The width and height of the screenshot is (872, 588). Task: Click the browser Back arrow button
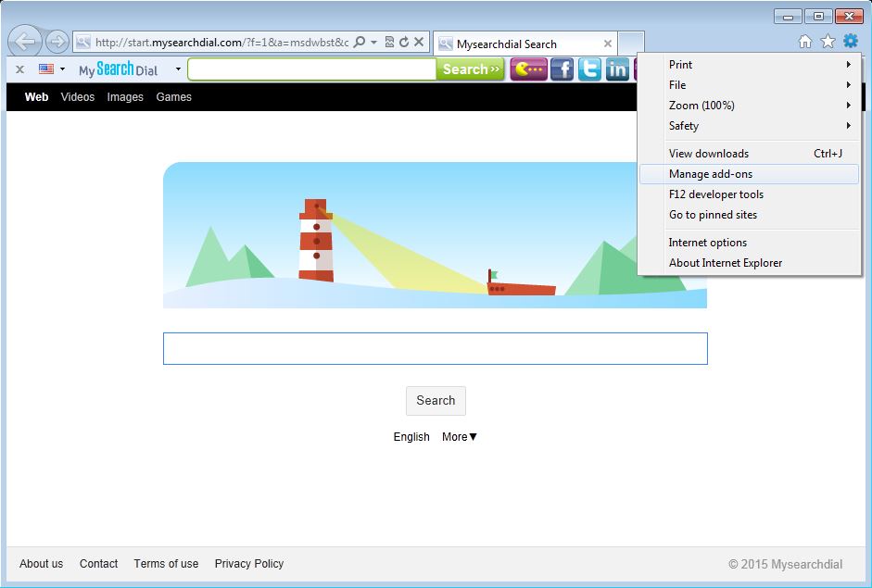click(25, 42)
